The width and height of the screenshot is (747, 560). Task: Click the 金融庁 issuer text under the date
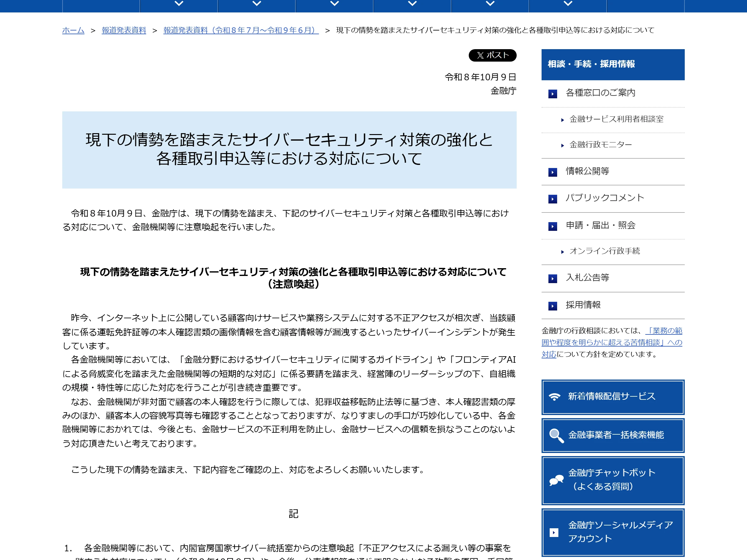coord(503,91)
